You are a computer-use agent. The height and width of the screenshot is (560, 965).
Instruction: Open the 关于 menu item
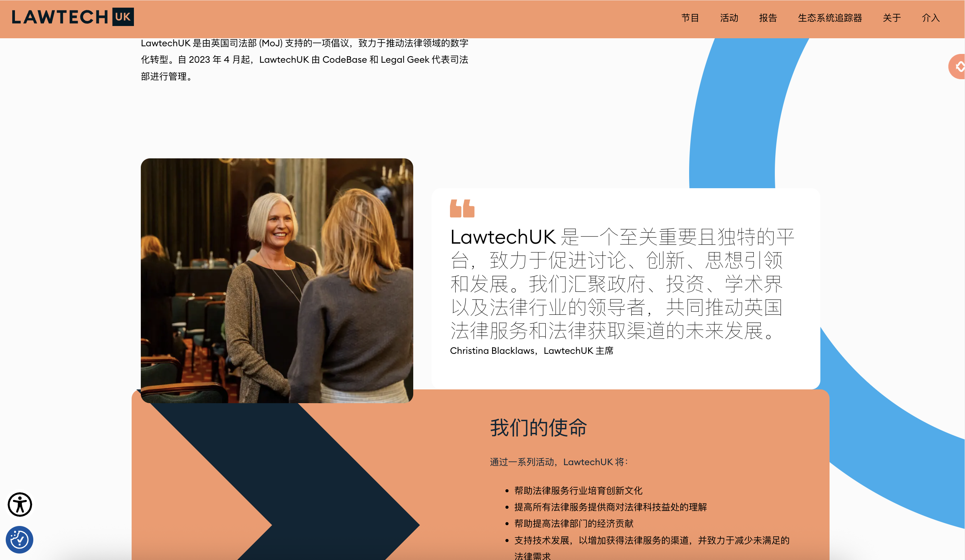892,18
